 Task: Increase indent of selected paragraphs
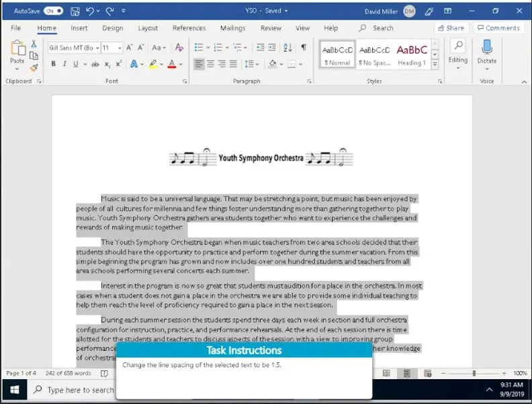pyautogui.click(x=272, y=47)
